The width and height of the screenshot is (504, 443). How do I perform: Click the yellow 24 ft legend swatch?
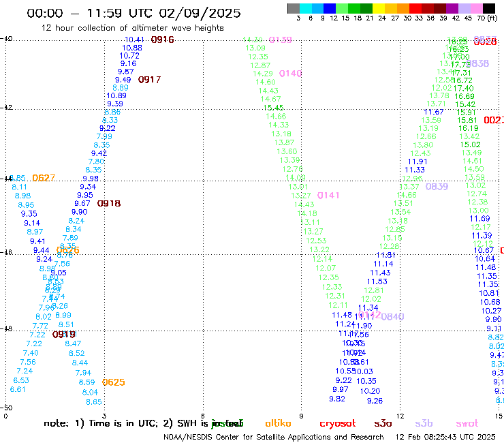pyautogui.click(x=379, y=8)
